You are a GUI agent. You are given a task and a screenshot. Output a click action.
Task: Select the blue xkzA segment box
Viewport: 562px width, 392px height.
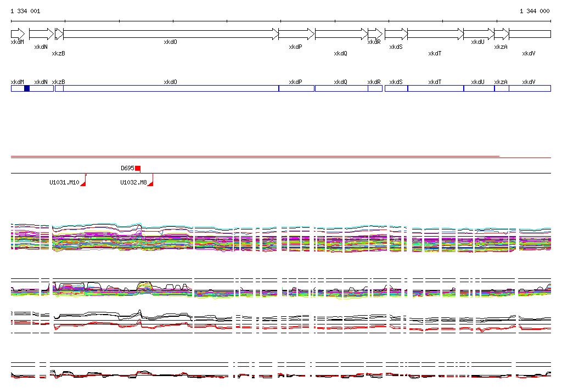pos(502,88)
